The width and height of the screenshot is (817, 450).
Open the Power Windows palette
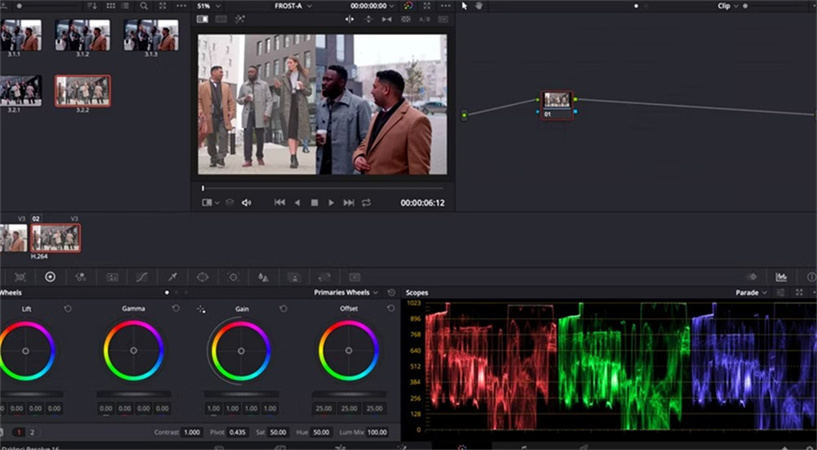point(202,276)
